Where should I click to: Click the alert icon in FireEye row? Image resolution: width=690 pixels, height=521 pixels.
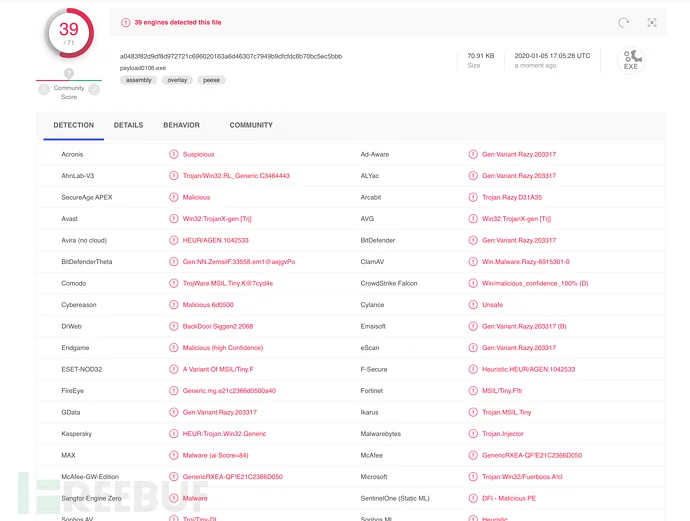coord(174,390)
